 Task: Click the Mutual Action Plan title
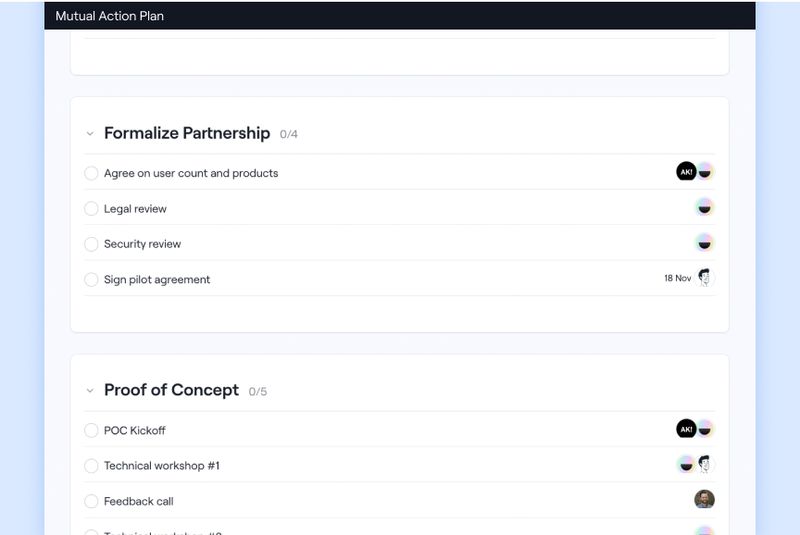110,16
